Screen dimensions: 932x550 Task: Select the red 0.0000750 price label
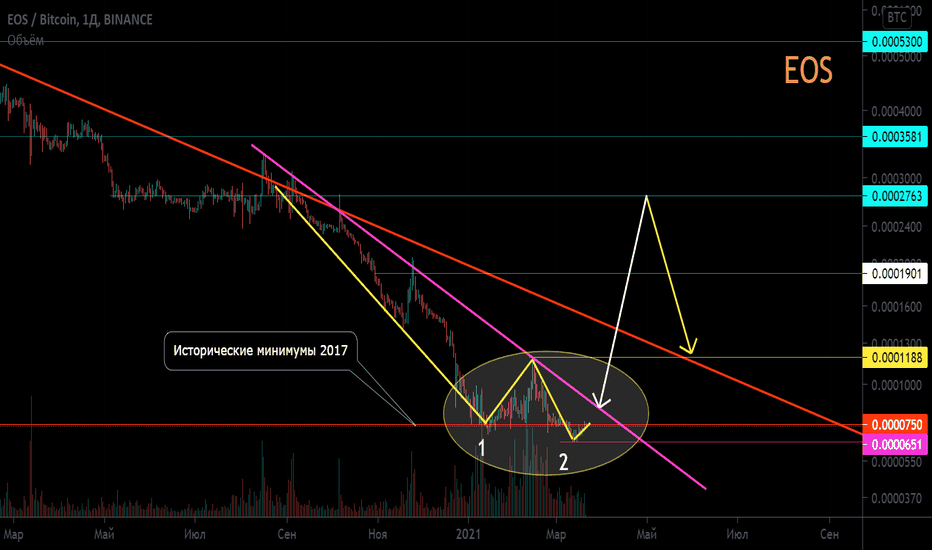(895, 425)
